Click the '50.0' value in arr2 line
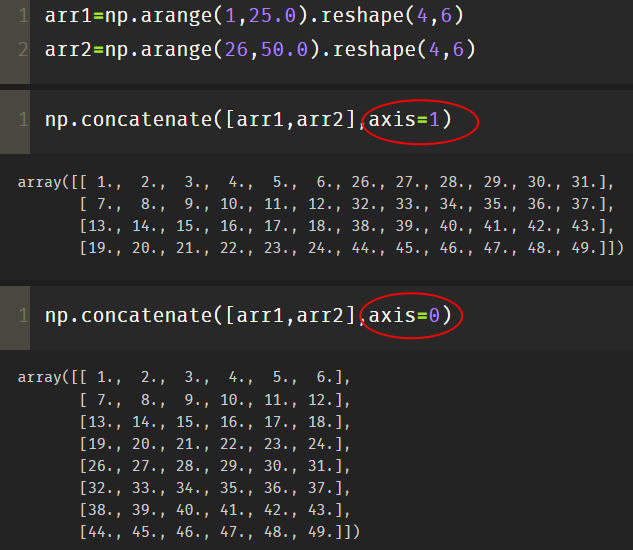The image size is (633, 550). coord(284,50)
